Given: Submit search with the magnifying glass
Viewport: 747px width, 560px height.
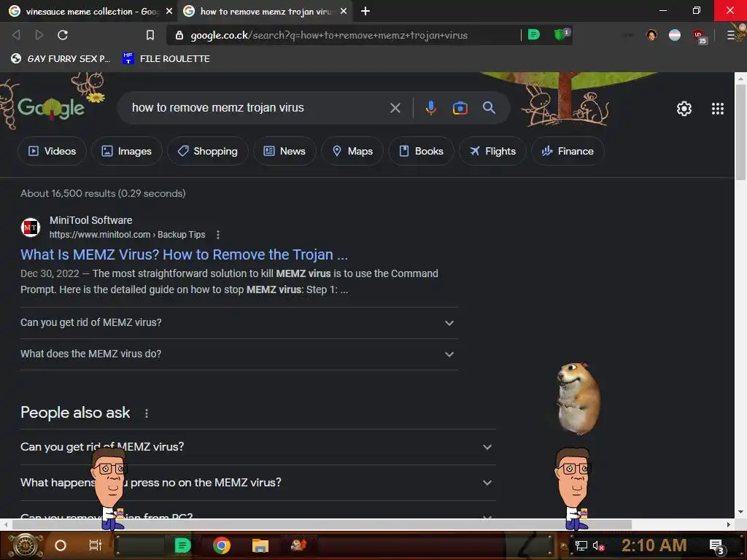Looking at the screenshot, I should coord(489,108).
